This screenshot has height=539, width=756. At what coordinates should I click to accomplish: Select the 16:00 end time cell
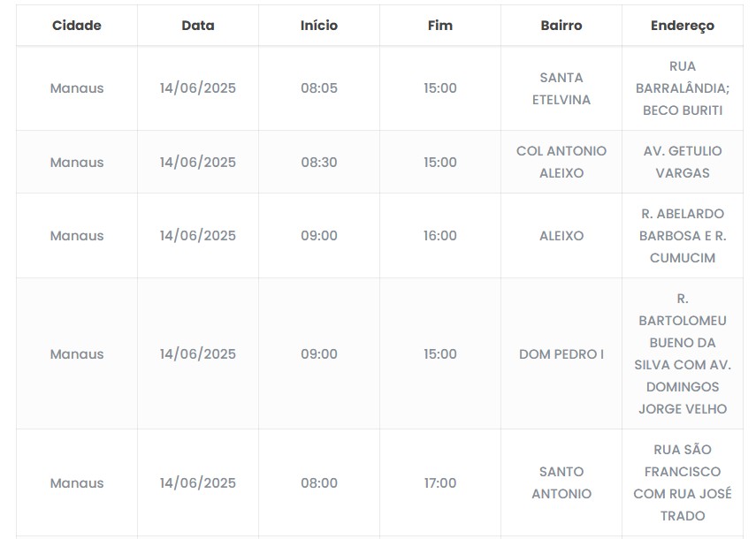440,236
